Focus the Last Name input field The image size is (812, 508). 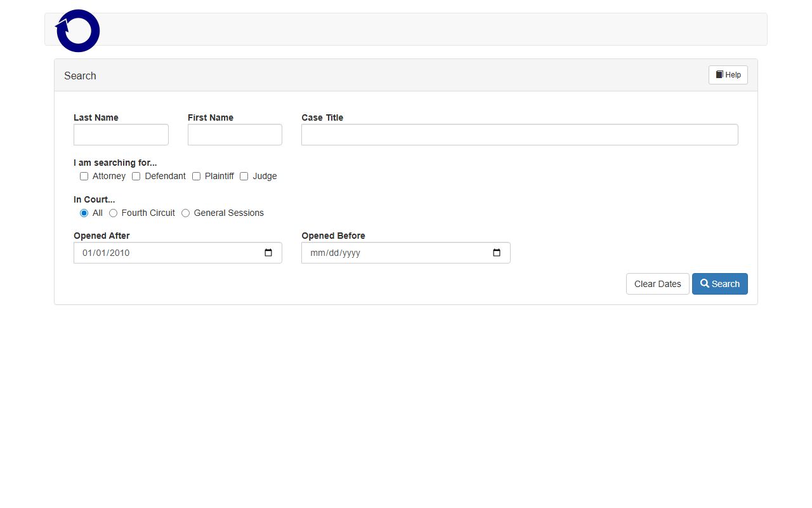click(121, 135)
